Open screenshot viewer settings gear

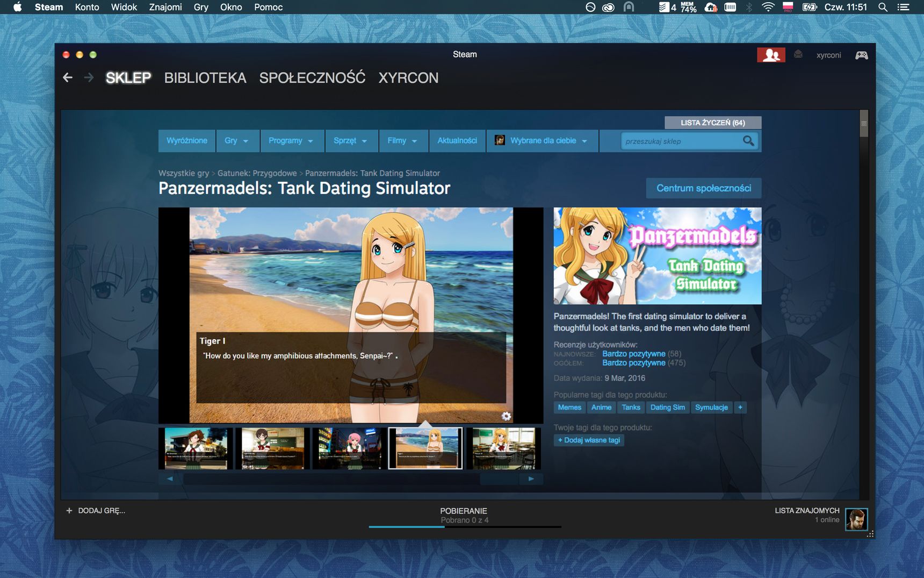pyautogui.click(x=506, y=416)
